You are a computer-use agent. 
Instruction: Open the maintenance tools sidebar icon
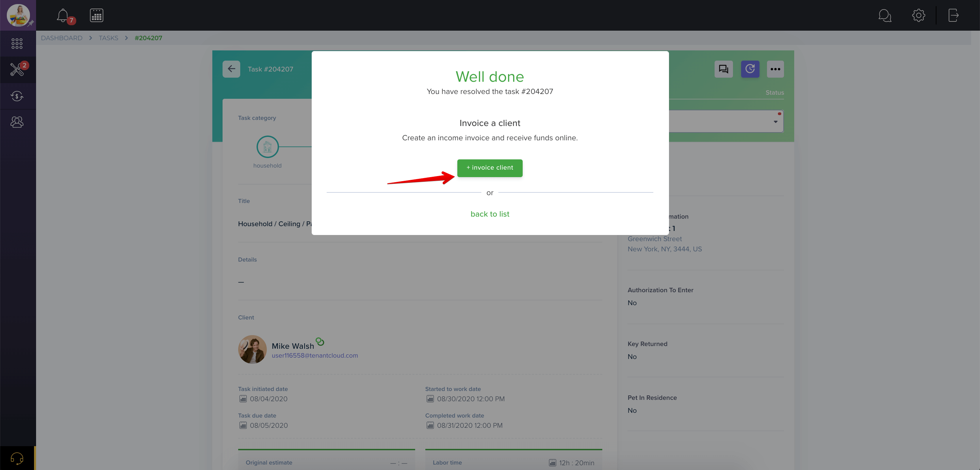click(17, 70)
